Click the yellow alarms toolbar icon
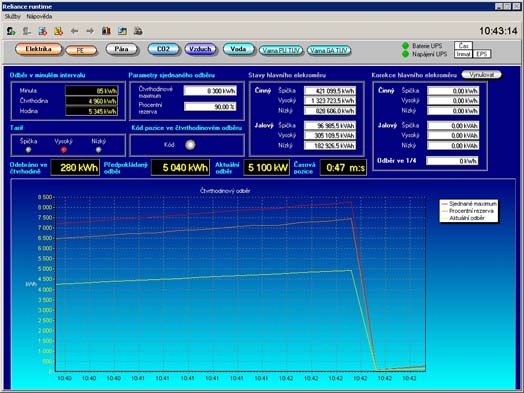 click(x=58, y=31)
